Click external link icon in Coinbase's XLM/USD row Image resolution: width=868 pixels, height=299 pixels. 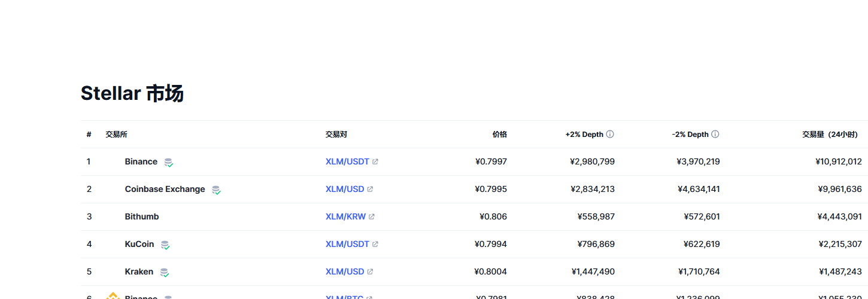[x=370, y=190]
